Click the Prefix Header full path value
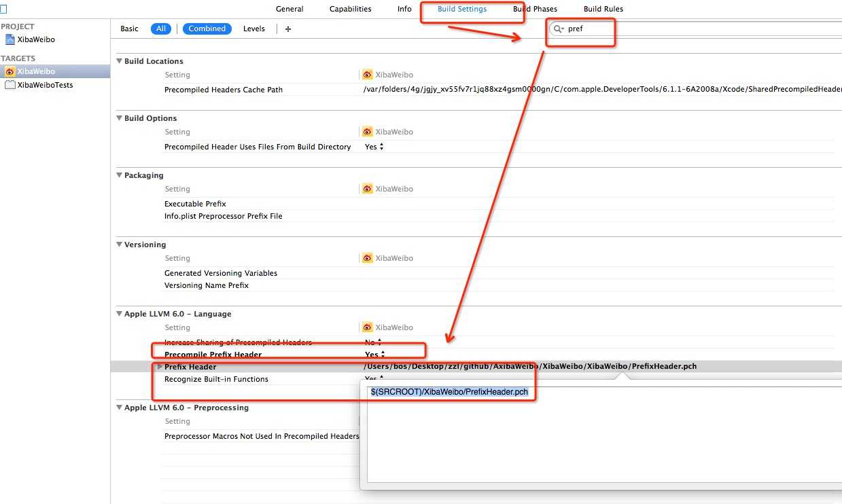842x504 pixels. pos(530,367)
